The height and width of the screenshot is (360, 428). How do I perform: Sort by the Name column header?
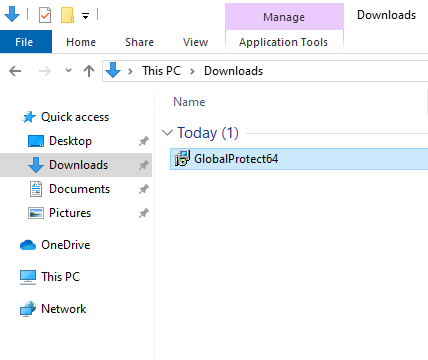(x=189, y=102)
